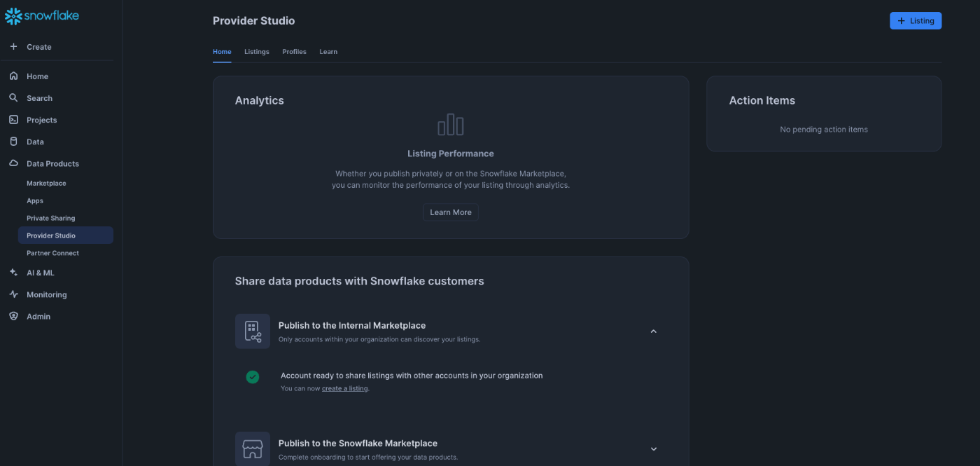Click the Snowflake Marketplace storefront icon
The height and width of the screenshot is (466, 980).
[253, 448]
